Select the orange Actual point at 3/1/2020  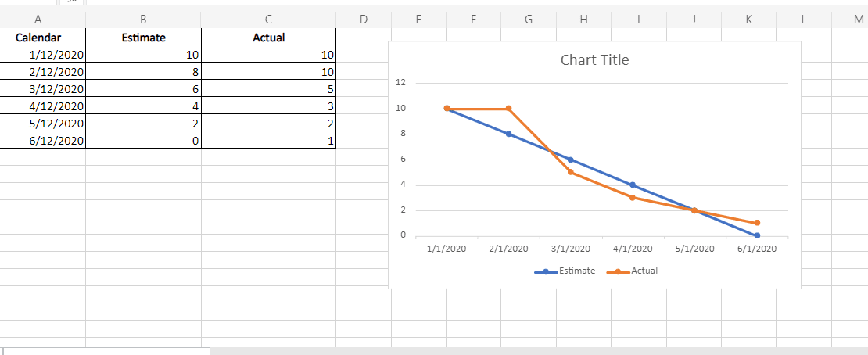571,172
